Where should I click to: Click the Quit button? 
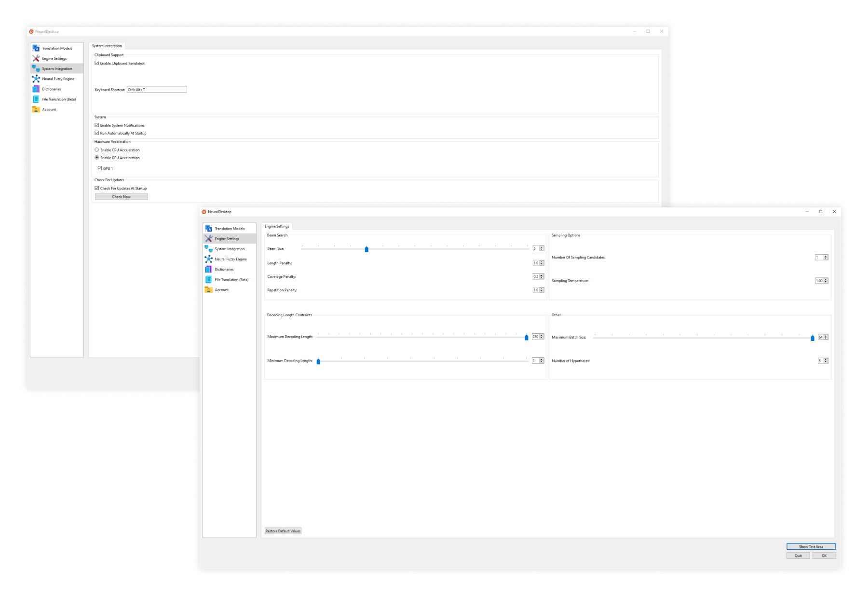click(798, 555)
